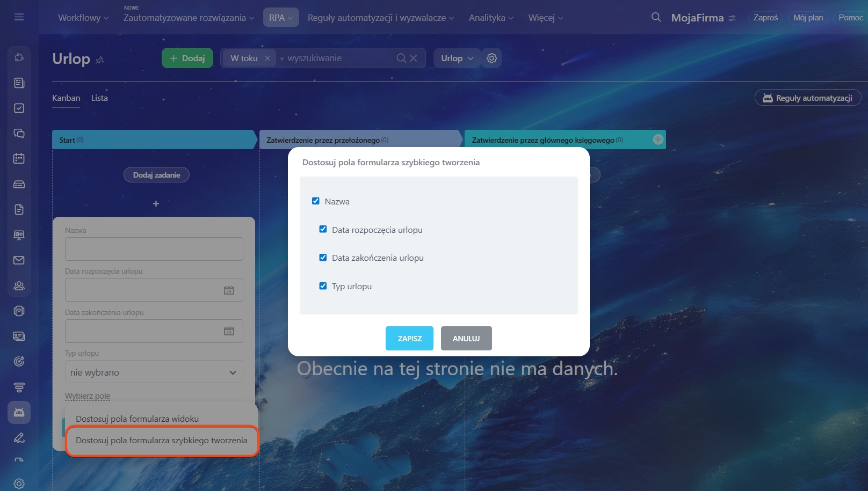This screenshot has height=491, width=868.
Task: Open the people group icon in the sidebar
Action: click(19, 285)
